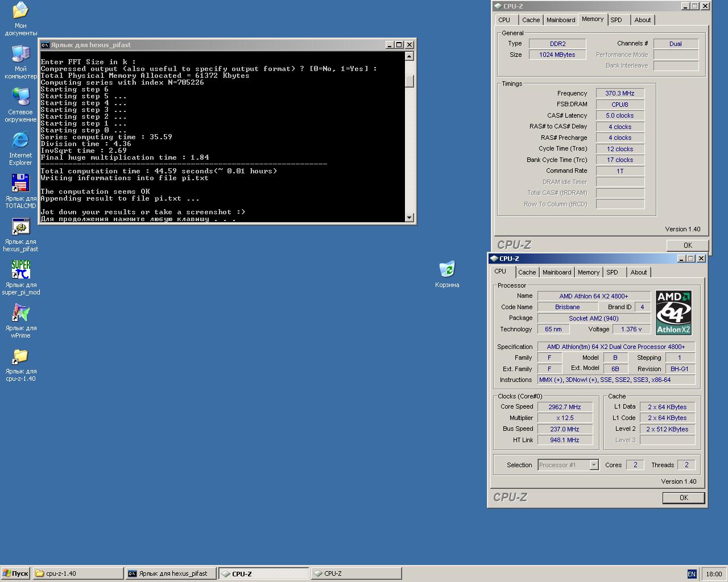Open Mainboard tab in upper CPU-Z window

click(x=561, y=20)
